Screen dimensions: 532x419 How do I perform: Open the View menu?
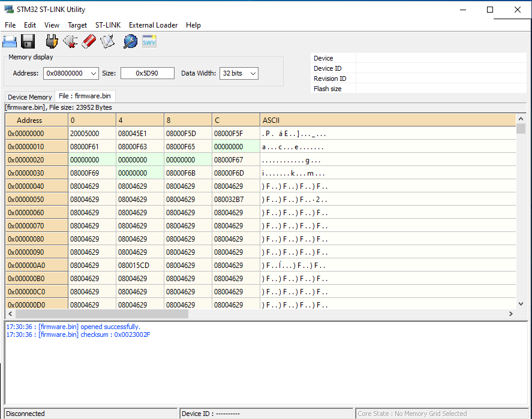tap(52, 25)
